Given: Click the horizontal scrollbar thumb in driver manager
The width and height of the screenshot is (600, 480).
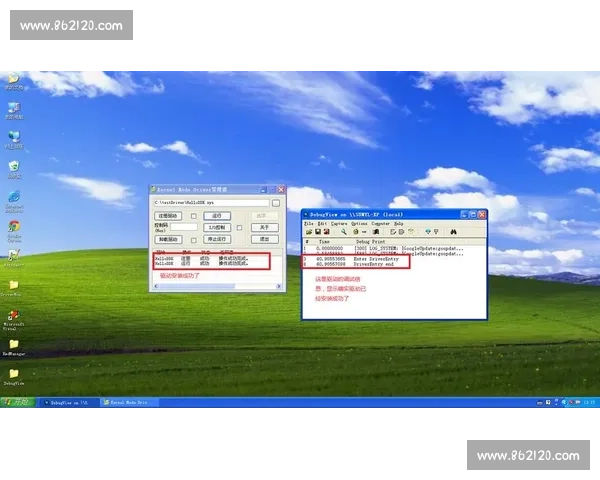Looking at the screenshot, I should tap(197, 286).
